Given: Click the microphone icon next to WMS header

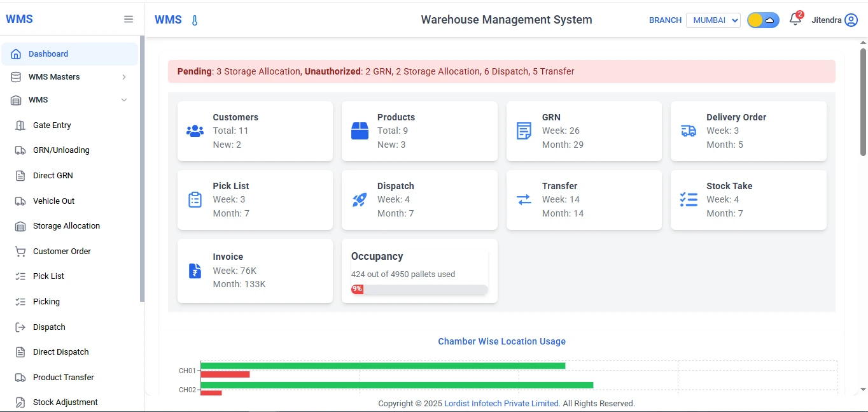Looking at the screenshot, I should point(194,20).
